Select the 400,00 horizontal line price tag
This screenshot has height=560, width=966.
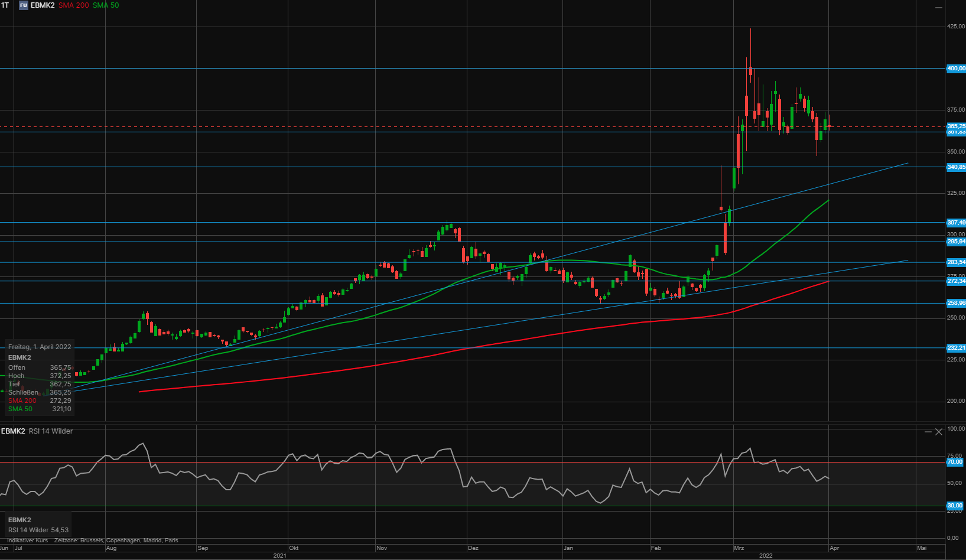956,69
